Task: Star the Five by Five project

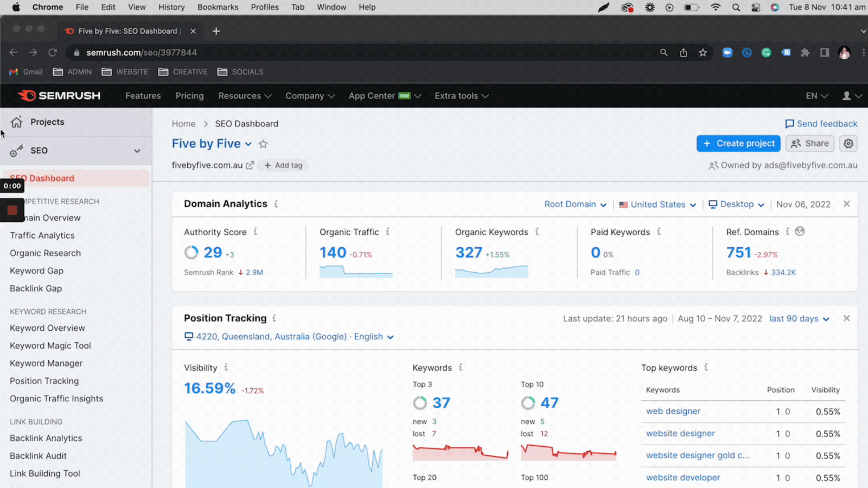Action: click(x=263, y=144)
